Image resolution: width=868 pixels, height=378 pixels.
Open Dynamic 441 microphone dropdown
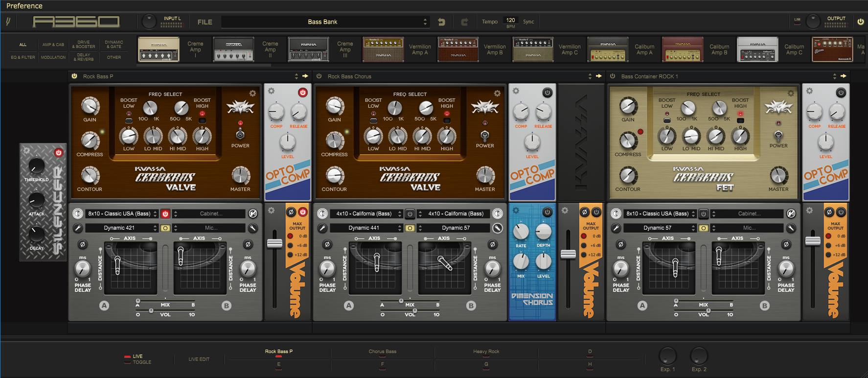pyautogui.click(x=366, y=228)
